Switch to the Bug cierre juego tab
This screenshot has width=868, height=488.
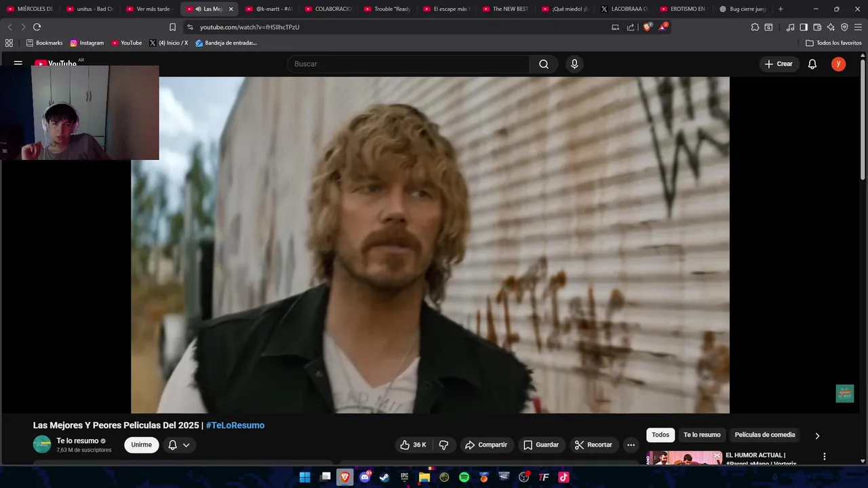pyautogui.click(x=743, y=9)
